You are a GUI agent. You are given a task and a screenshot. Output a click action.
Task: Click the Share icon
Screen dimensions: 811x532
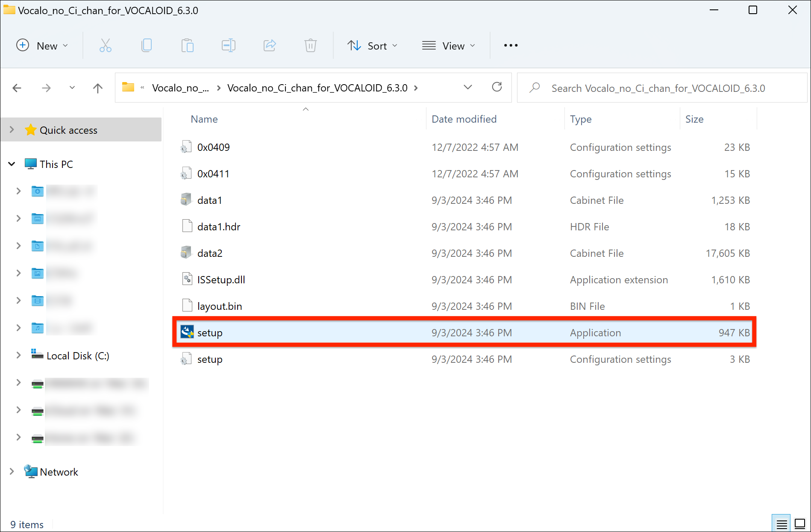coord(269,45)
